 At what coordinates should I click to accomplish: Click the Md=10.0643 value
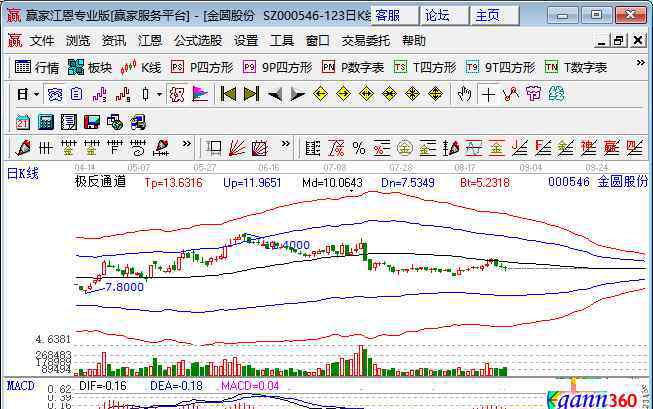pos(332,182)
